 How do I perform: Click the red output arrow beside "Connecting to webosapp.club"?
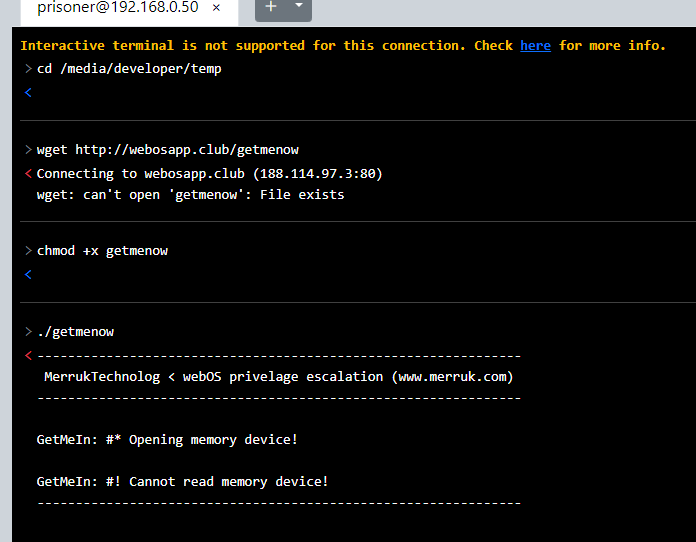pos(28,174)
